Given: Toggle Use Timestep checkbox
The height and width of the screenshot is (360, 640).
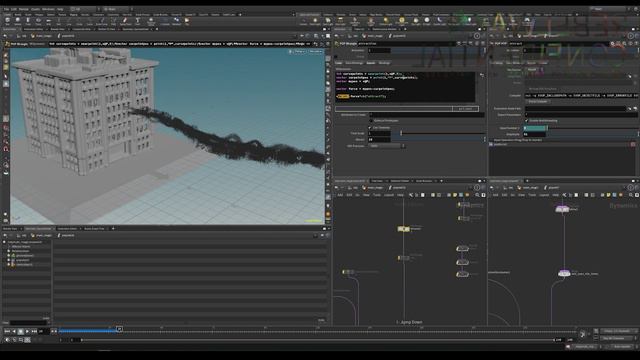Looking at the screenshot, I should (x=370, y=128).
